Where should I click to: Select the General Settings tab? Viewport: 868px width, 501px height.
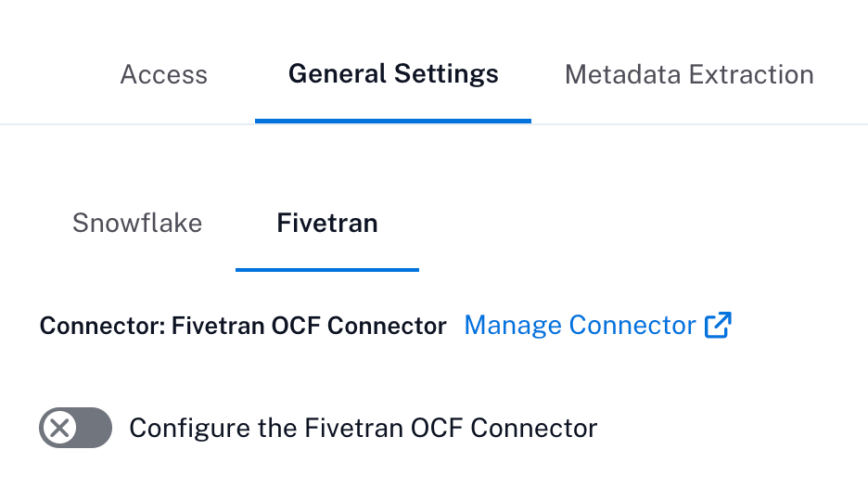tap(393, 75)
